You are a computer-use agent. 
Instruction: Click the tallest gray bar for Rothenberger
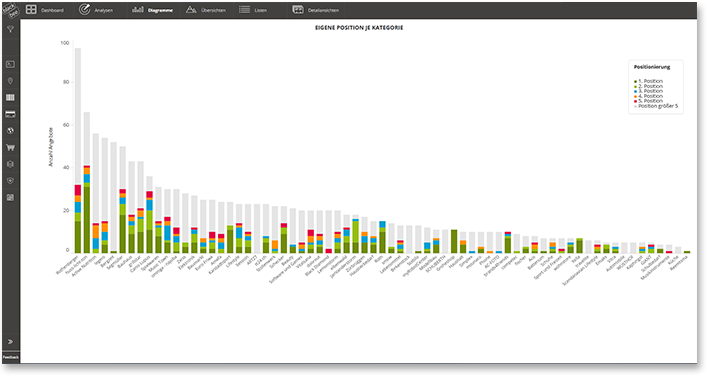(78, 116)
